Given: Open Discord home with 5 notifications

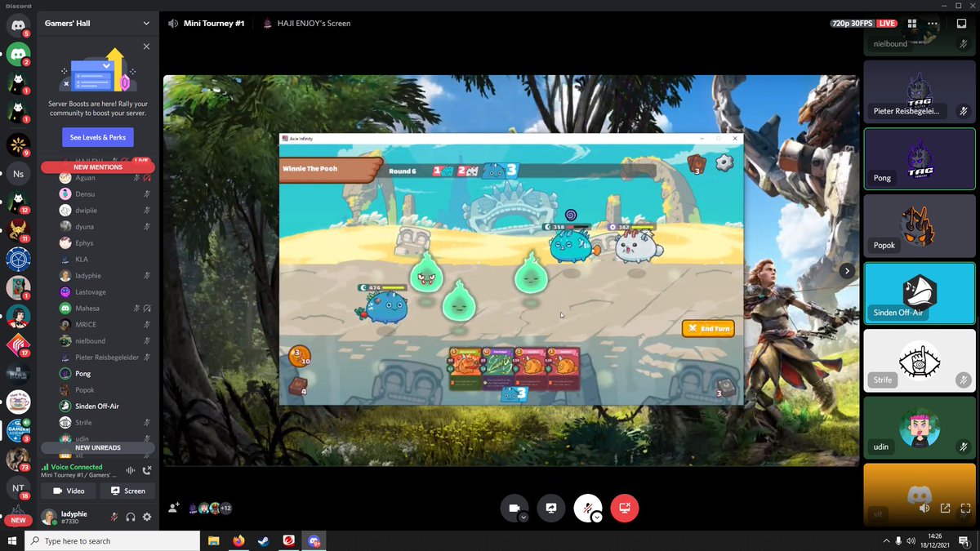Looking at the screenshot, I should point(18,24).
